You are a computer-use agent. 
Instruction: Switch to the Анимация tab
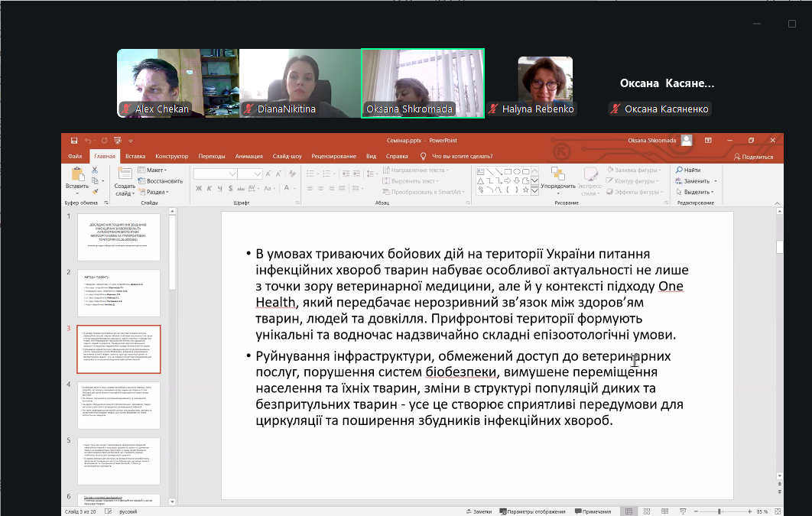click(248, 157)
